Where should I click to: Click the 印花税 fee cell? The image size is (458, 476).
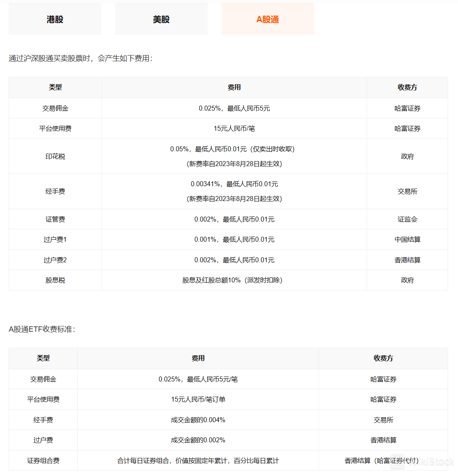pos(234,156)
